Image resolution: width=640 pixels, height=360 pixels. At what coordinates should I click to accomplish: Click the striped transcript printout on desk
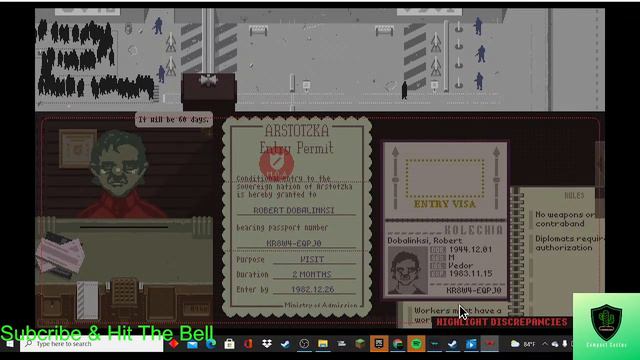click(87, 300)
